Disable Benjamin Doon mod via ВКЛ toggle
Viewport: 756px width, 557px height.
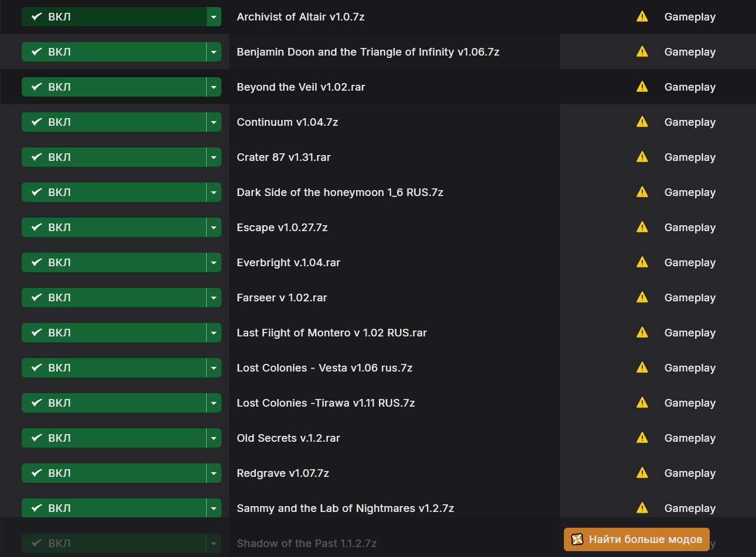(x=114, y=52)
